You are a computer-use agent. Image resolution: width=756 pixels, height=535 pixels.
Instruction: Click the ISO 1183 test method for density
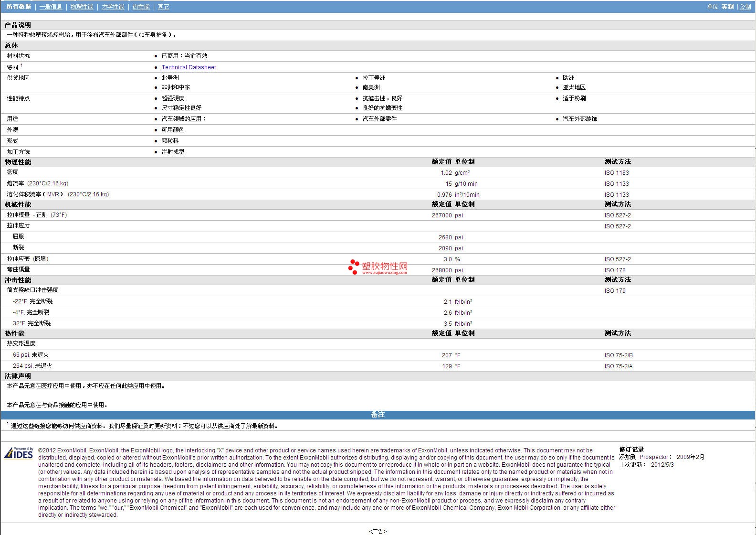(x=617, y=173)
